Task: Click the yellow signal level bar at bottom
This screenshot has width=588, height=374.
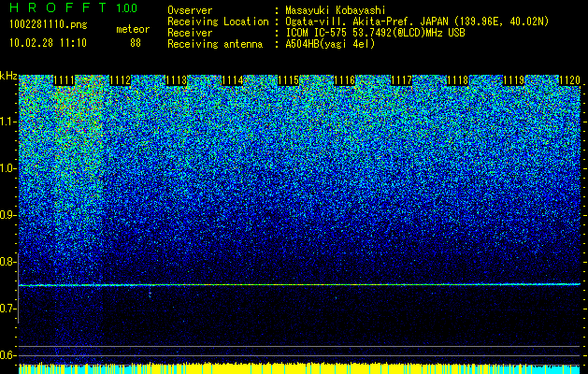Action: click(299, 368)
